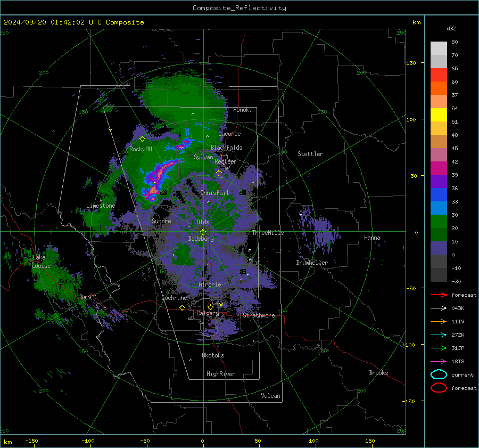Click the magenta 18TS arrow legend icon
This screenshot has width=479, height=448.
click(x=439, y=362)
